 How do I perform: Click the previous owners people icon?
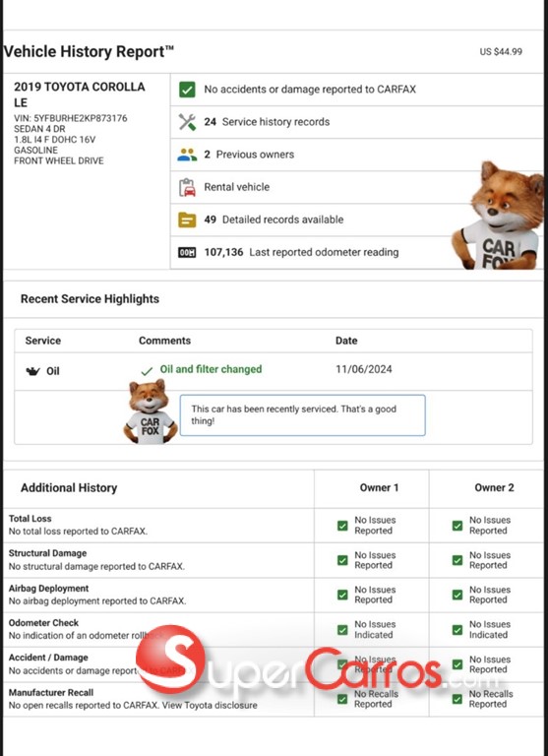pyautogui.click(x=187, y=155)
